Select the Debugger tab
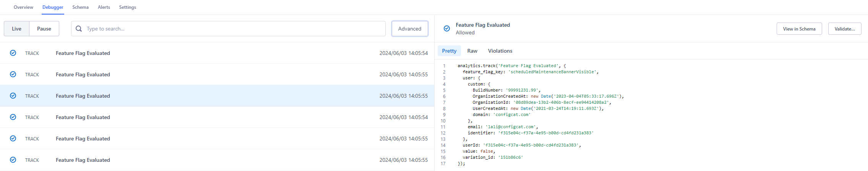Image resolution: width=868 pixels, height=171 pixels. (53, 7)
